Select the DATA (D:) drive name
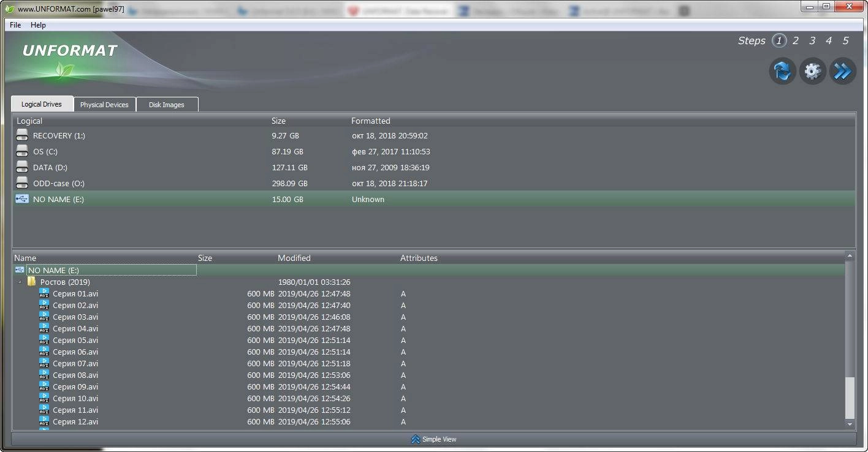The width and height of the screenshot is (868, 452). [50, 167]
